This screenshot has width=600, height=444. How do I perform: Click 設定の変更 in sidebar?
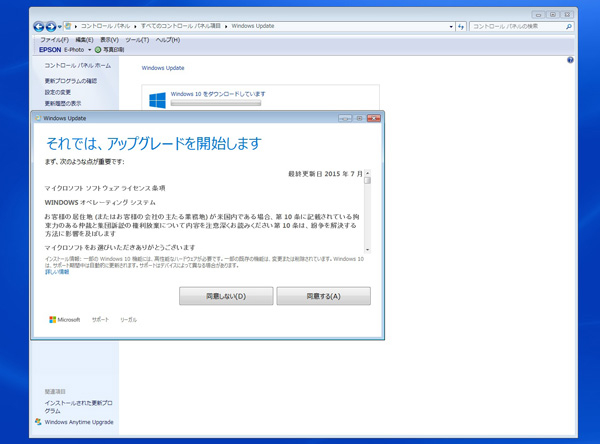pyautogui.click(x=58, y=92)
